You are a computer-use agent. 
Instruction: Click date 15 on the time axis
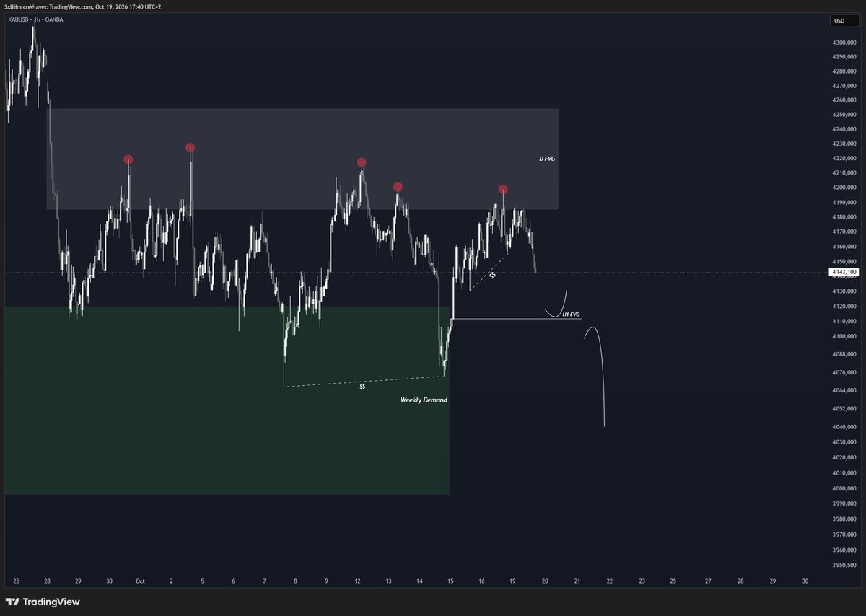point(450,581)
